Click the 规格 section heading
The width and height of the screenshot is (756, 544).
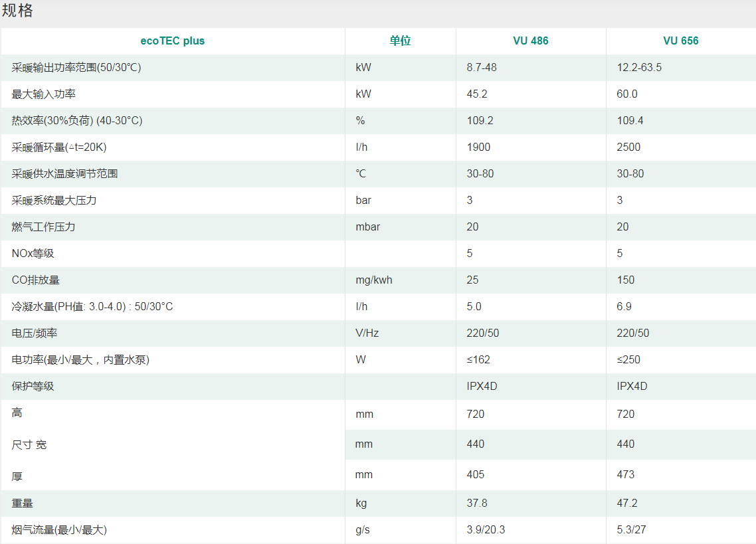tap(17, 11)
